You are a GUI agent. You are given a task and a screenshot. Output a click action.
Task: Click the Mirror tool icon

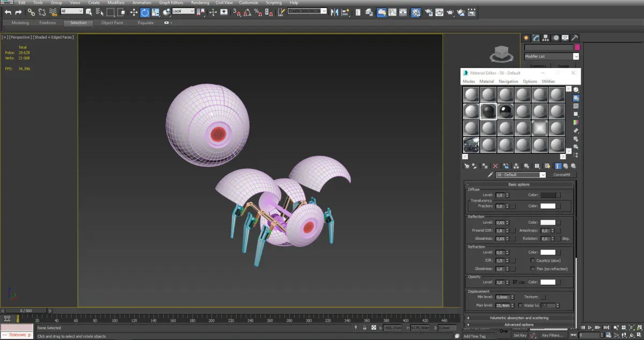click(334, 12)
